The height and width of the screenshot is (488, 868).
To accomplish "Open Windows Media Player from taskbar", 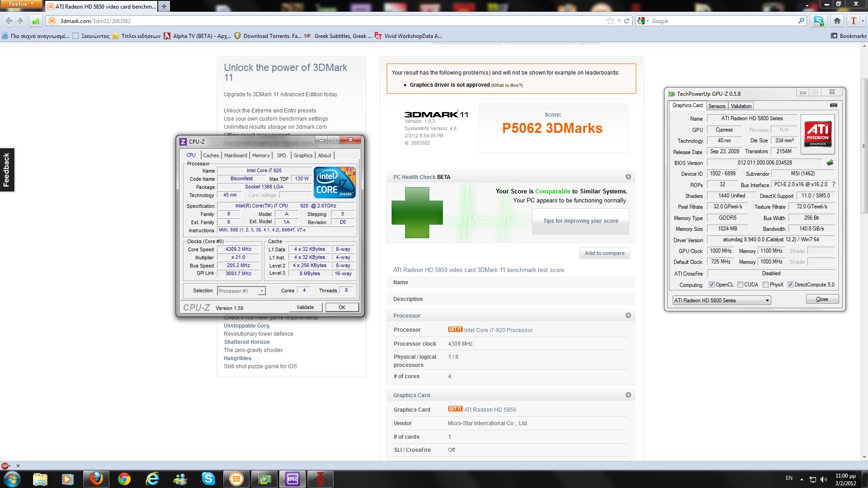I will click(x=67, y=479).
